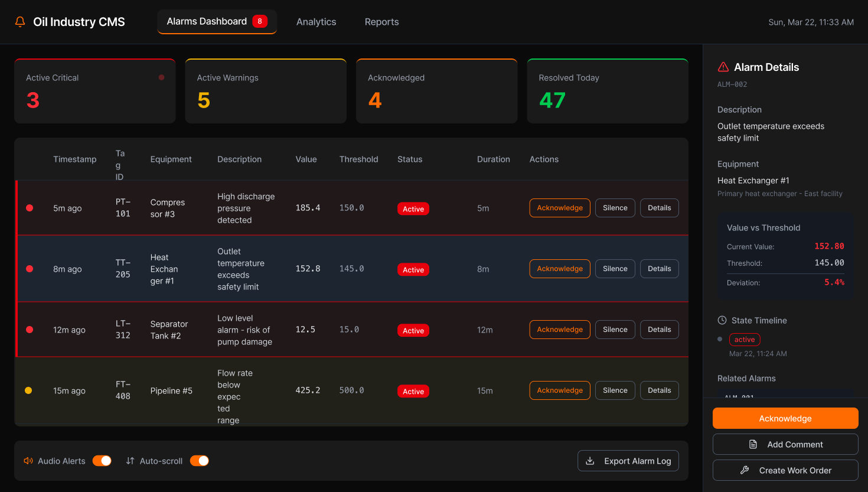
Task: Click the red notification badge showing 8
Action: (260, 21)
